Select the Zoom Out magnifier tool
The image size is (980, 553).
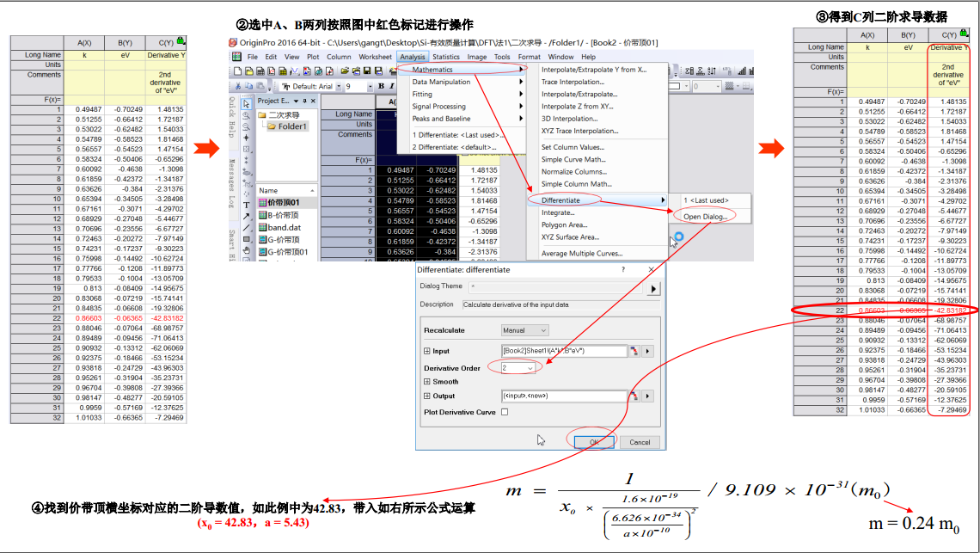[246, 127]
